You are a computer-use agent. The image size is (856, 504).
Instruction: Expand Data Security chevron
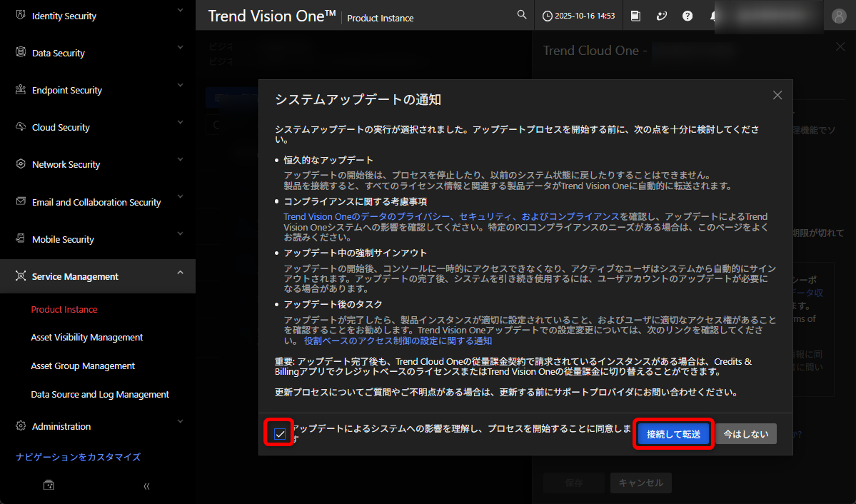tap(180, 48)
